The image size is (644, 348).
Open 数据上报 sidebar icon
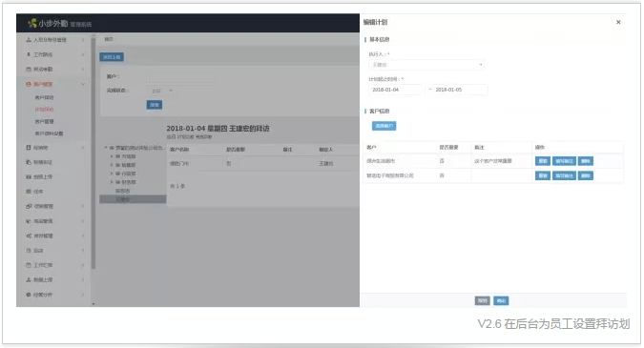(x=29, y=279)
